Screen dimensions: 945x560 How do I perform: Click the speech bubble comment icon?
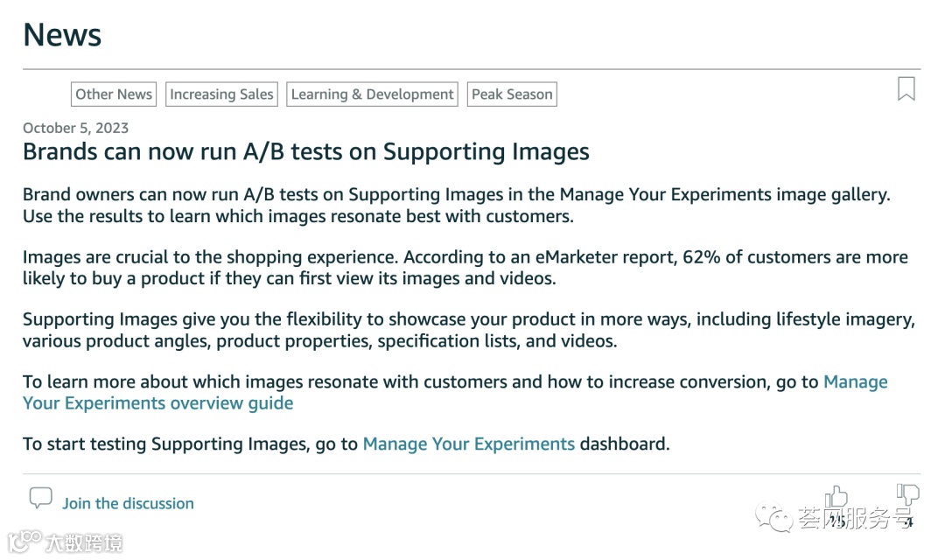coord(40,499)
